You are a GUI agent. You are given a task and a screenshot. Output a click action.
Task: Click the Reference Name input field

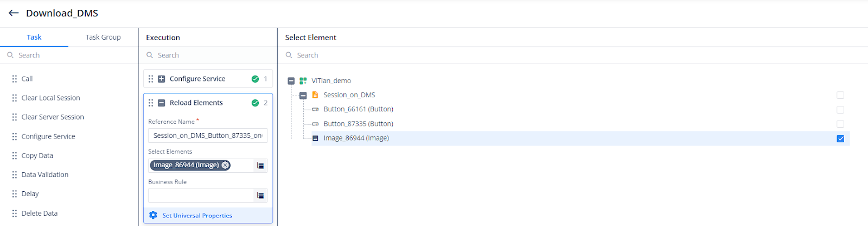208,135
